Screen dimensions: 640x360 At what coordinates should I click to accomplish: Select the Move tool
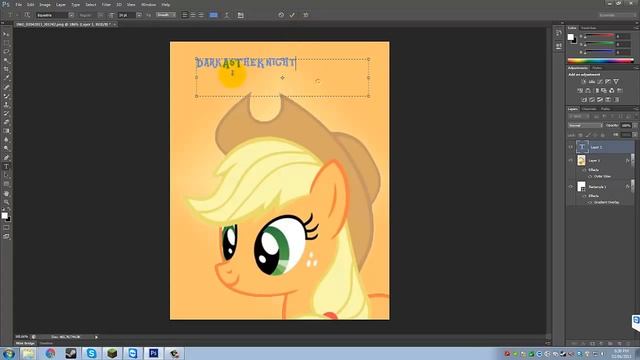(6, 34)
